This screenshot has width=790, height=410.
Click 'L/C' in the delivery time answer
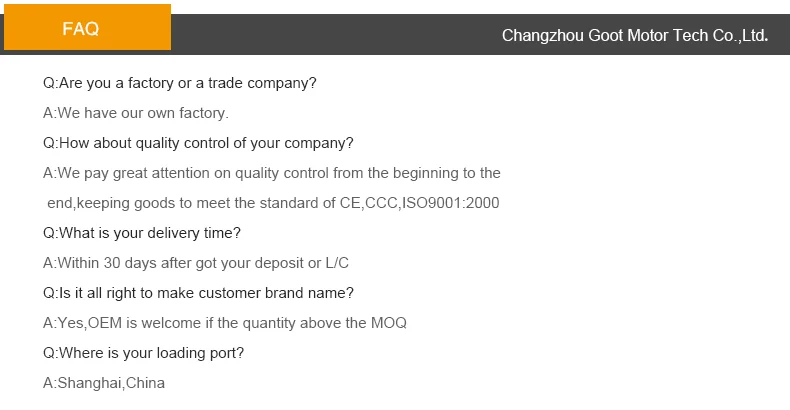coord(337,263)
